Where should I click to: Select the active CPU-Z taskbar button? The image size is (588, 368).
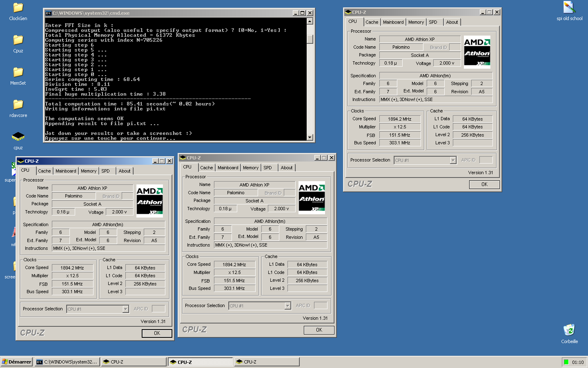[x=200, y=362]
